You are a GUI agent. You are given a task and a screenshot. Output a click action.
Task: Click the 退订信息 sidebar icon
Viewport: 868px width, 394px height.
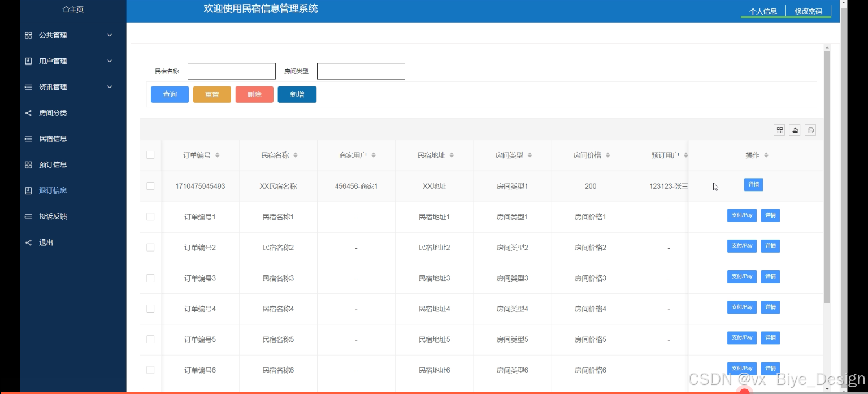[x=28, y=190]
